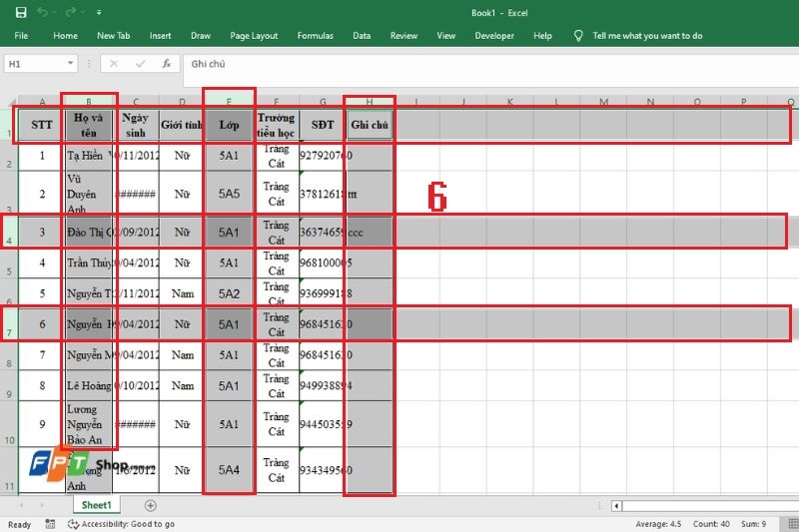Open the Page Layout tab
The image size is (799, 532).
coord(254,36)
